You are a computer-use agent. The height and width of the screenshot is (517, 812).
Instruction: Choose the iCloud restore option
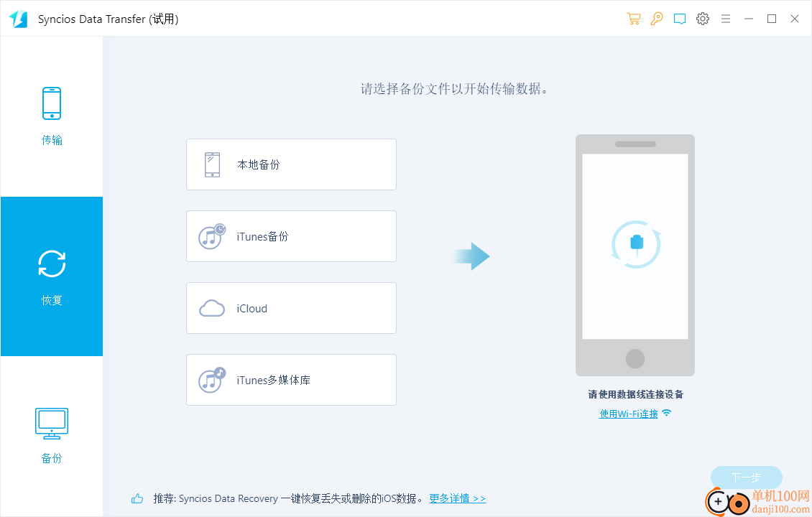pyautogui.click(x=291, y=309)
